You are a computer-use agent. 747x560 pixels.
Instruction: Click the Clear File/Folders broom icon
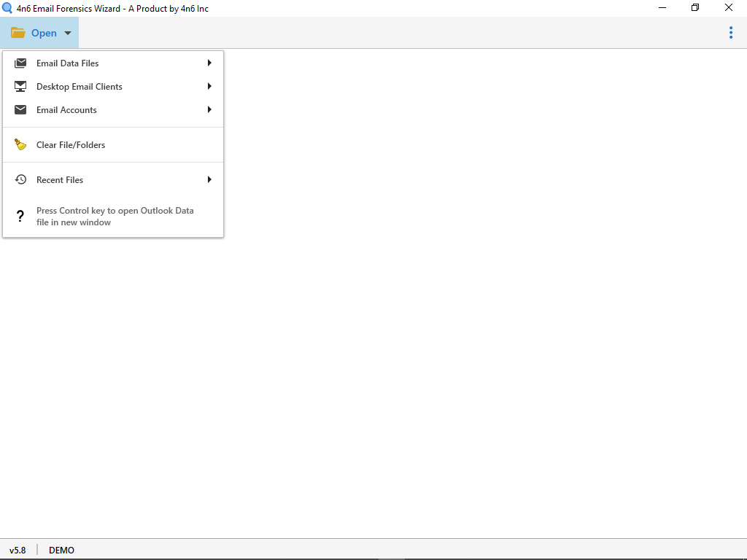(20, 144)
